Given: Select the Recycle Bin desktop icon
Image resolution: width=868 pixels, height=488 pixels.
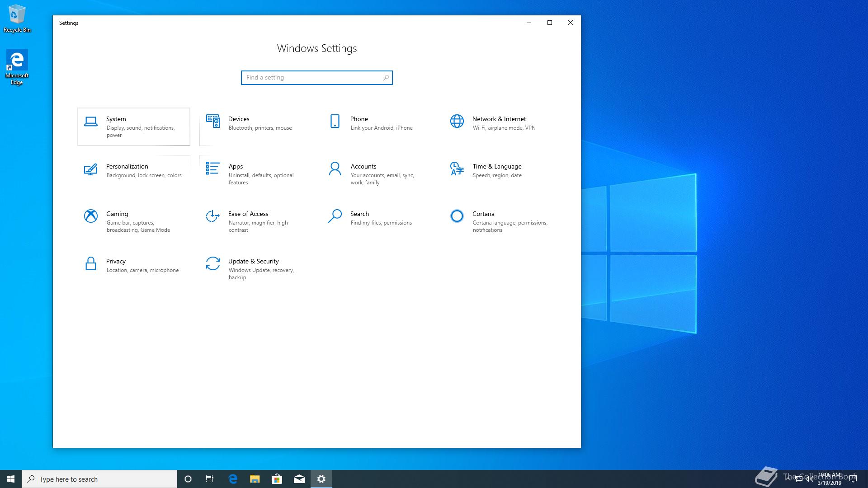Looking at the screenshot, I should point(17,19).
